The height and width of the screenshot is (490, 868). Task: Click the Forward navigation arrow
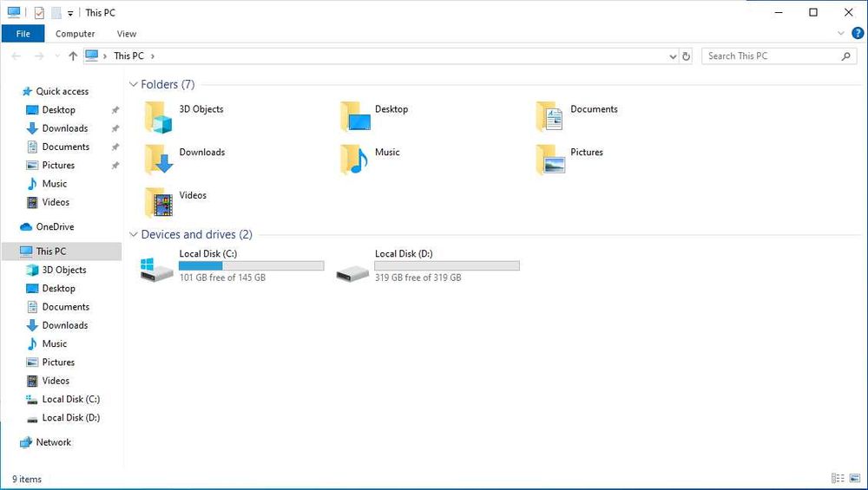(x=39, y=56)
